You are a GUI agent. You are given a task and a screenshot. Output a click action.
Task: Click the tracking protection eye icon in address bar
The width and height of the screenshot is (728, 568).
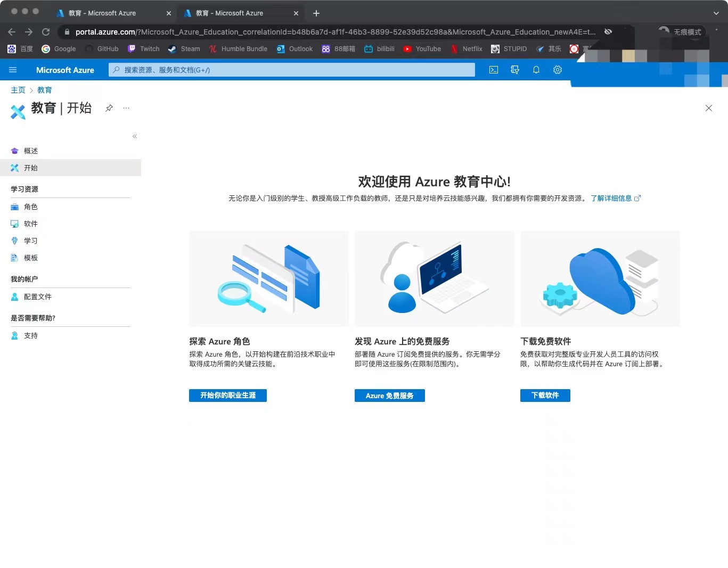click(x=608, y=32)
